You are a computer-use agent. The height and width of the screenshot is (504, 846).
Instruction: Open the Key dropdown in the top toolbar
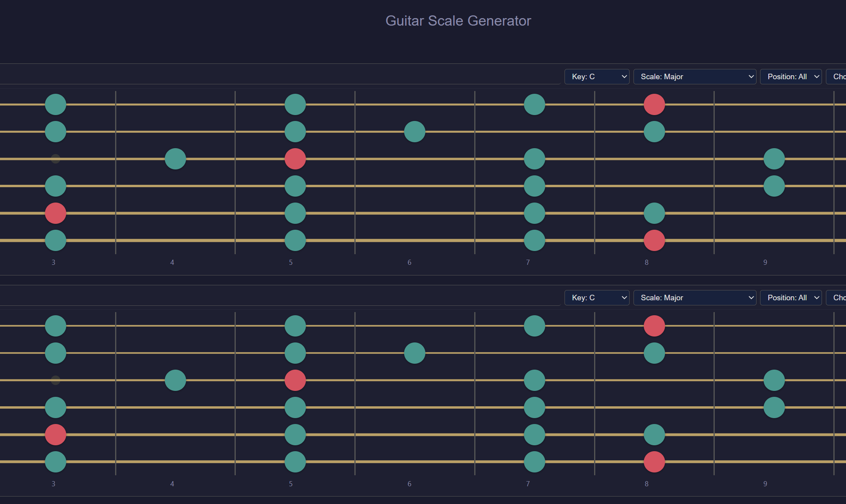pos(596,76)
